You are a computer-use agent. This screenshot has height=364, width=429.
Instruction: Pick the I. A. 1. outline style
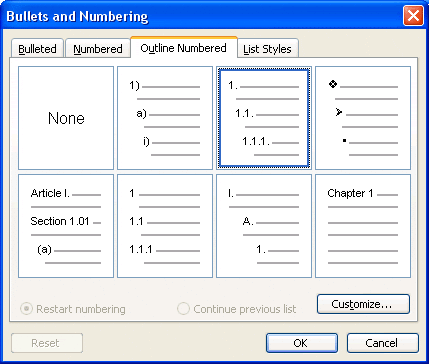pos(264,226)
